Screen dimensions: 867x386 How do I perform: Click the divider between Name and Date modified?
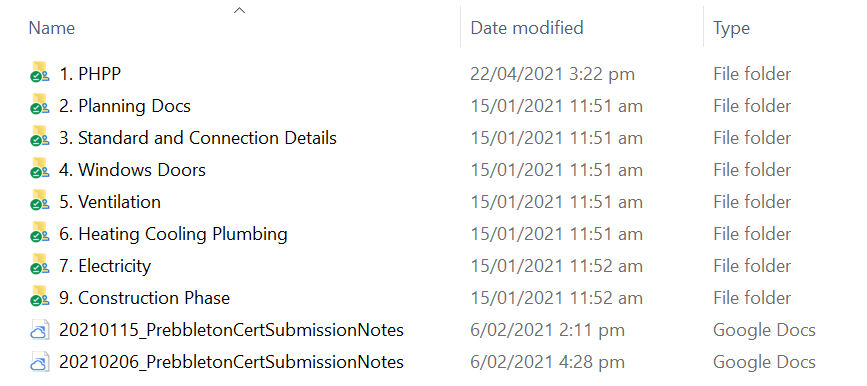[460, 27]
